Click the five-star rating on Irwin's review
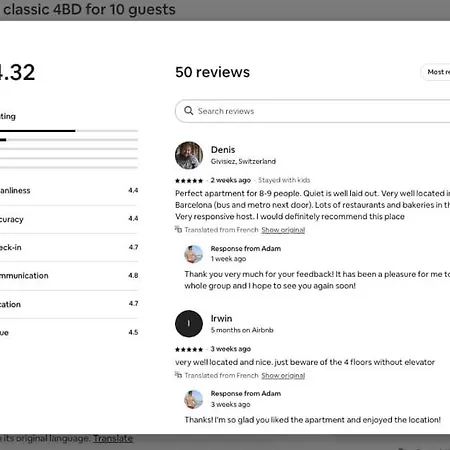The width and height of the screenshot is (450, 450). 189,349
